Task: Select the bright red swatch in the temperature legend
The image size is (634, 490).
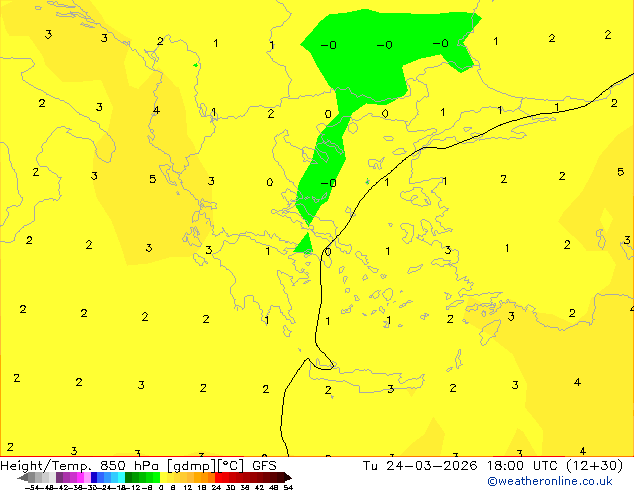Action: tap(218, 477)
